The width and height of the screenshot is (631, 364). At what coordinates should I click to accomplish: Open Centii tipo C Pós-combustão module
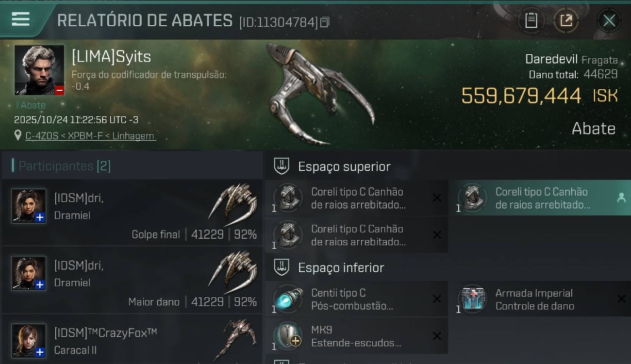click(356, 299)
